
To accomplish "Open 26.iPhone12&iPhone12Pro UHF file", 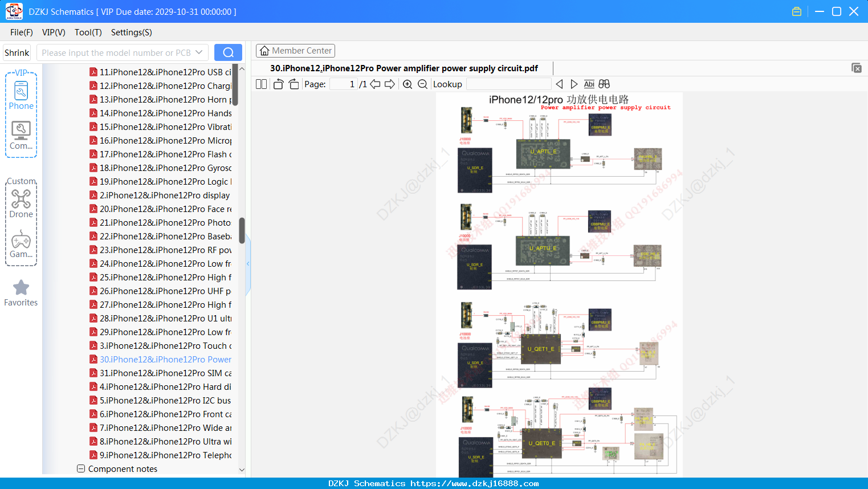I will tap(165, 291).
